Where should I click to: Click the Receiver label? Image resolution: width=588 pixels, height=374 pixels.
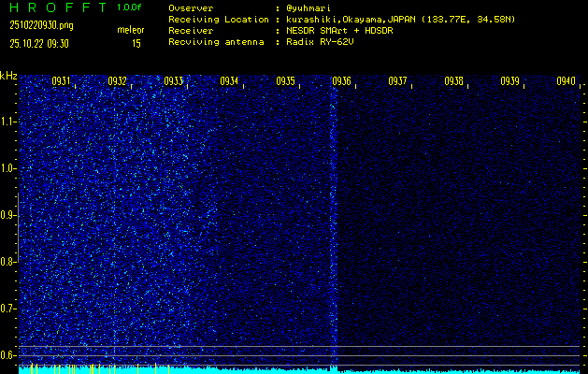click(191, 31)
